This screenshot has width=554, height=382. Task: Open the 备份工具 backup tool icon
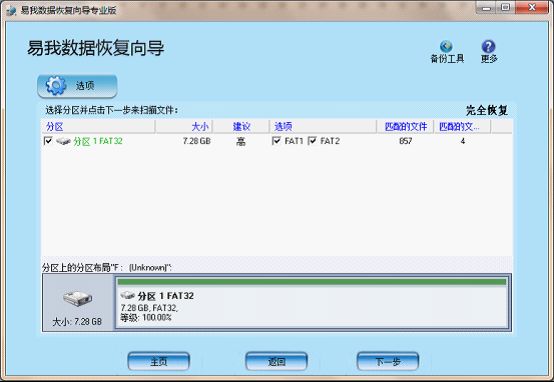(446, 46)
